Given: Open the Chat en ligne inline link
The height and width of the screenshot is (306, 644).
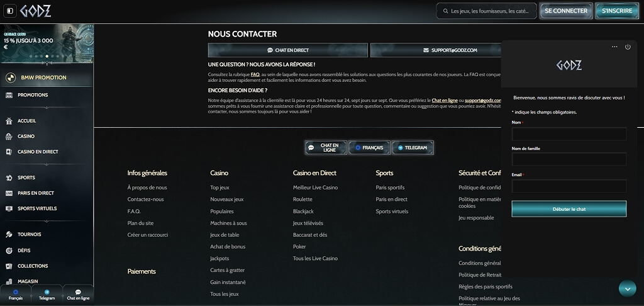Looking at the screenshot, I should tap(445, 100).
